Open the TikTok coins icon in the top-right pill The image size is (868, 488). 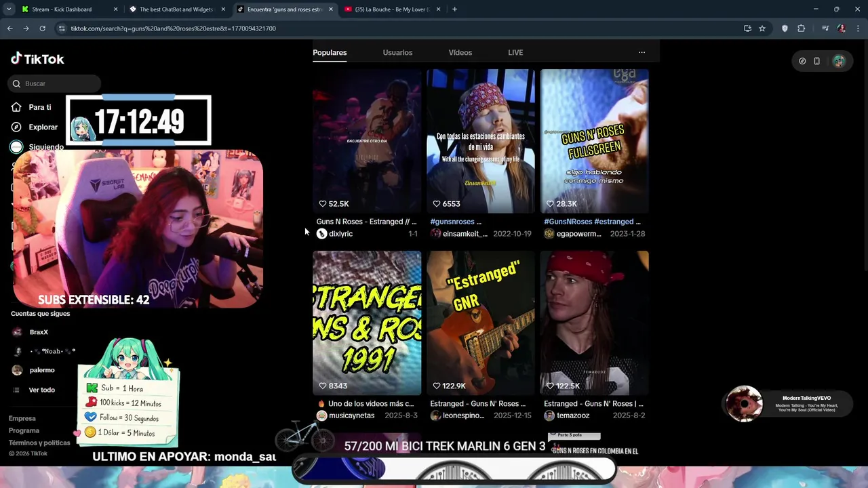(x=802, y=61)
